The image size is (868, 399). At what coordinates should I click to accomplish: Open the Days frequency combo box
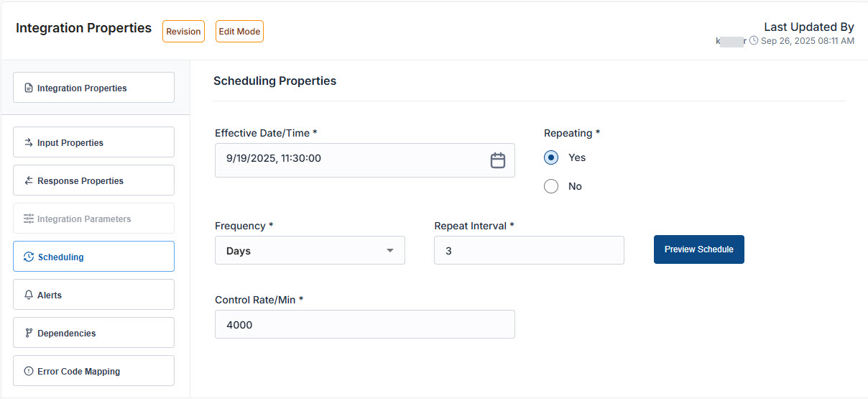[x=302, y=251]
